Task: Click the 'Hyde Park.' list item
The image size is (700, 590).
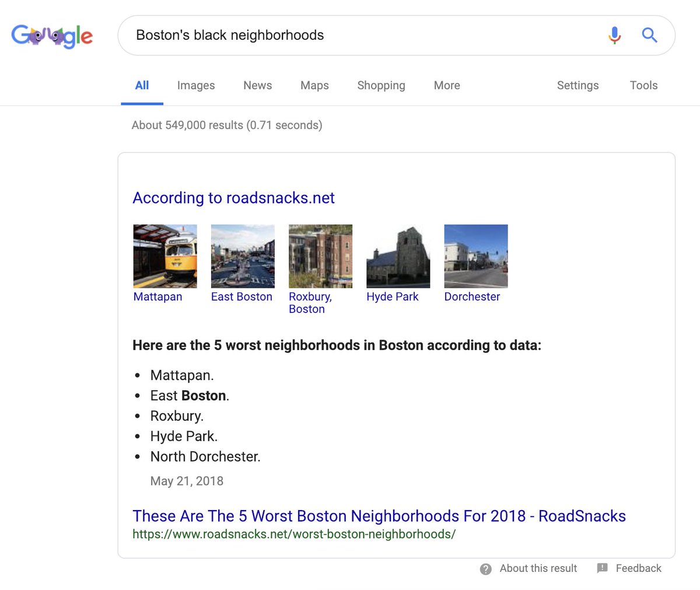Action: 184,437
